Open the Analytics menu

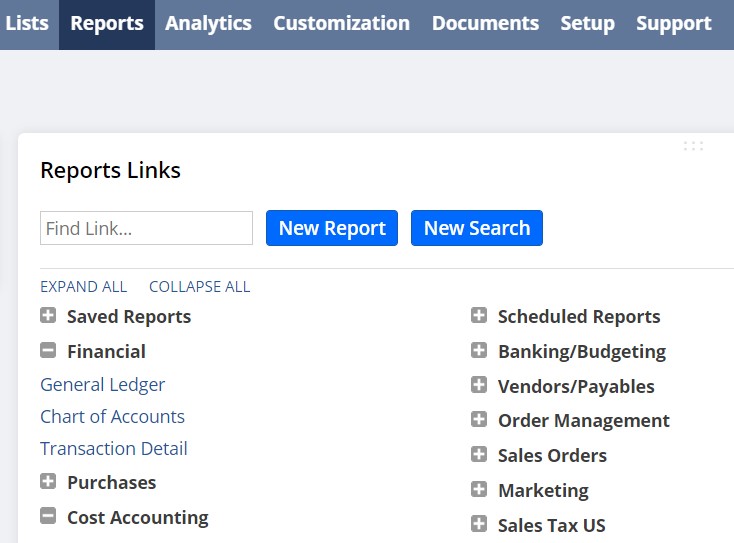[208, 23]
